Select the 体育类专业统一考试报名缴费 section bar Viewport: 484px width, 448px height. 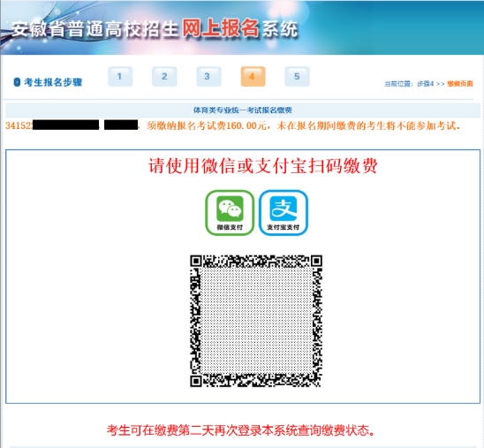click(x=243, y=110)
